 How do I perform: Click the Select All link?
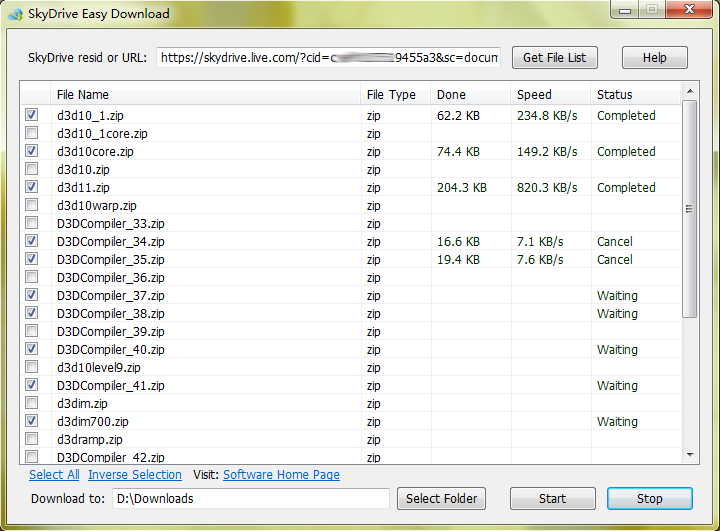pos(54,475)
